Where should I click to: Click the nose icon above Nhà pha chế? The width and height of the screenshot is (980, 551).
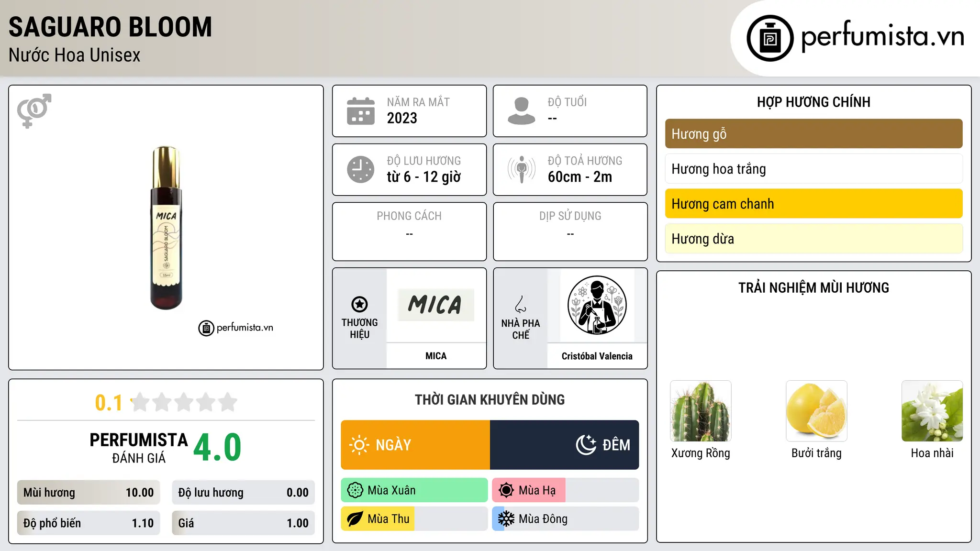[521, 304]
